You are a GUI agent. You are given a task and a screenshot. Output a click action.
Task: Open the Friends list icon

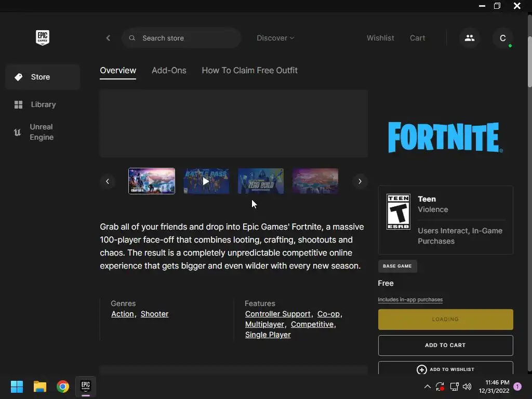pos(470,38)
